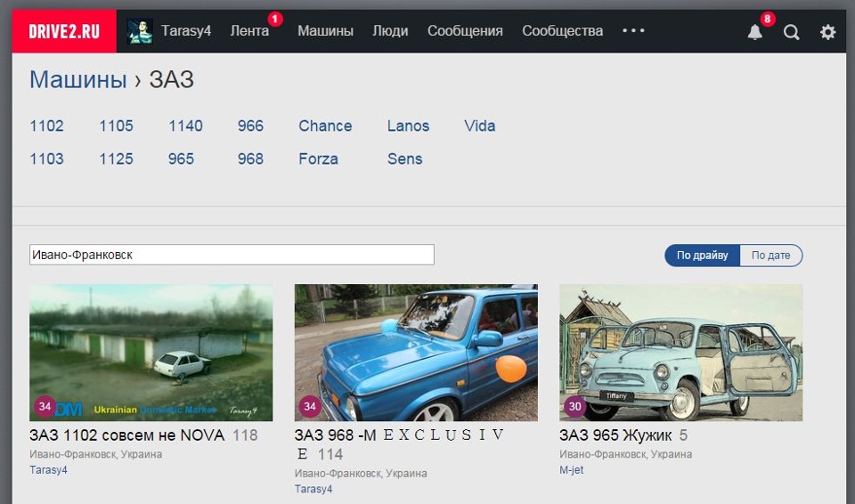Open the Сообщения menu item

[x=465, y=30]
